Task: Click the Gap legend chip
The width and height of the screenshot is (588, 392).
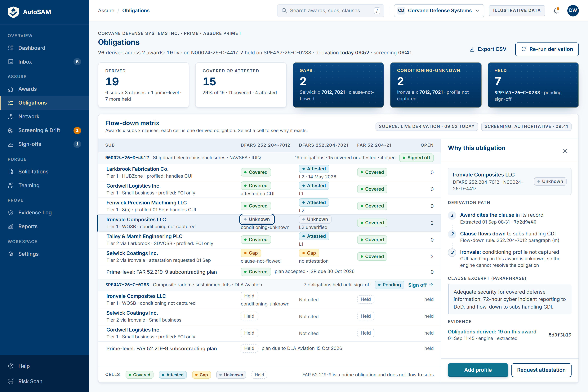Action: (202, 375)
